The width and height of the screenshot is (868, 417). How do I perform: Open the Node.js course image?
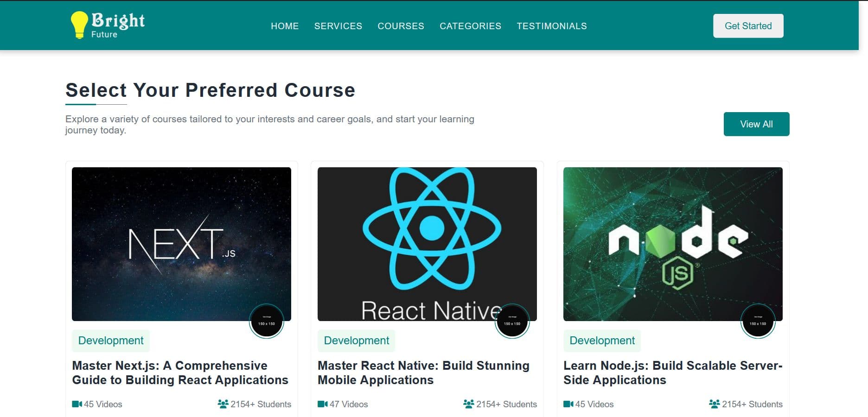pyautogui.click(x=673, y=244)
